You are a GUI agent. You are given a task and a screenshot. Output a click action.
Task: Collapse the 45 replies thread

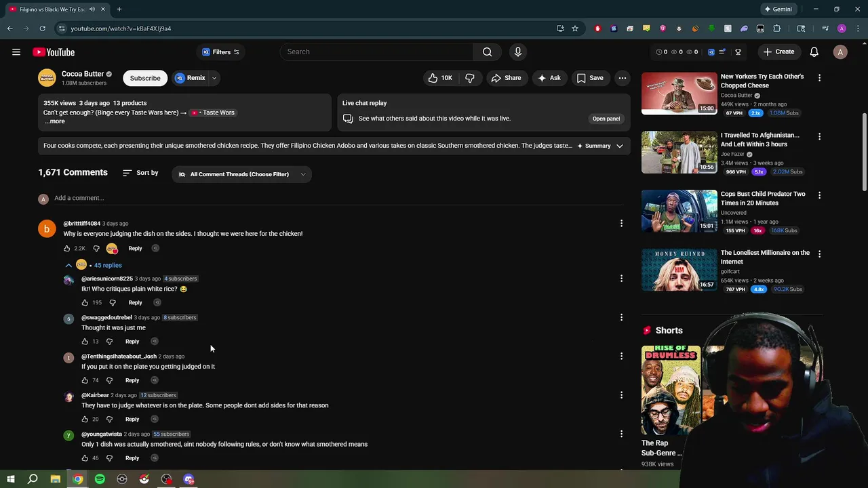click(94, 265)
